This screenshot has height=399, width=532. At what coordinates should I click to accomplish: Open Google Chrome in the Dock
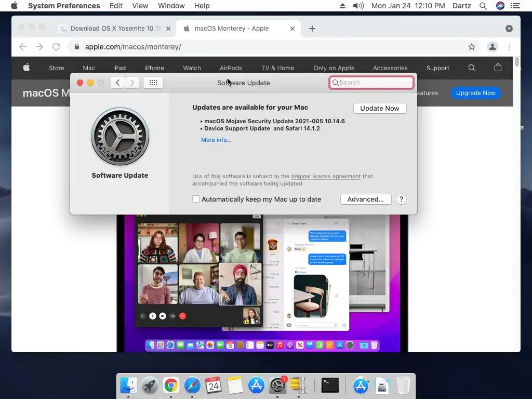click(x=171, y=385)
